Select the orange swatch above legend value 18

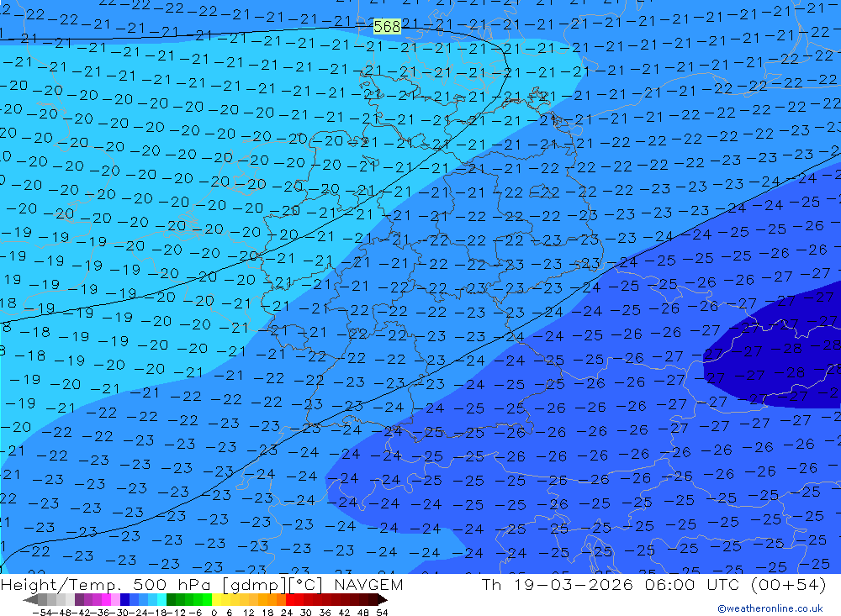(x=272, y=599)
